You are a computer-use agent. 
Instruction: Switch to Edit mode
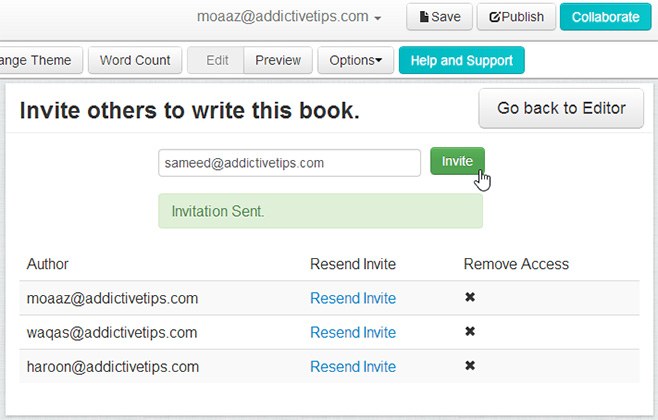(216, 60)
